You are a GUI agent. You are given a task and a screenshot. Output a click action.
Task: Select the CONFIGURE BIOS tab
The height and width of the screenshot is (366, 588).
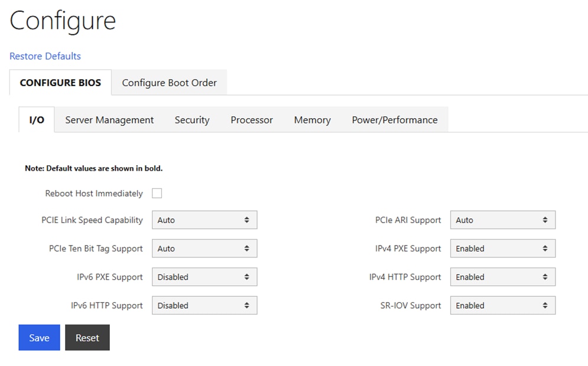[60, 83]
